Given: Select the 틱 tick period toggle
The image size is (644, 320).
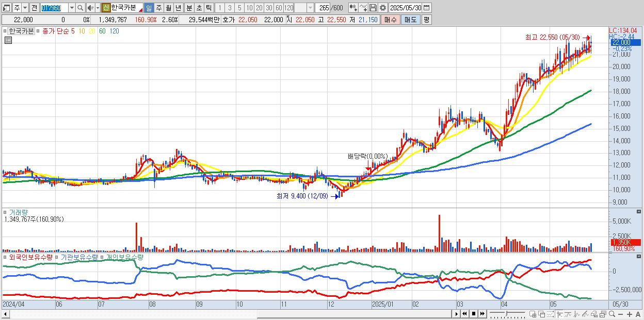Looking at the screenshot, I should (208, 8).
